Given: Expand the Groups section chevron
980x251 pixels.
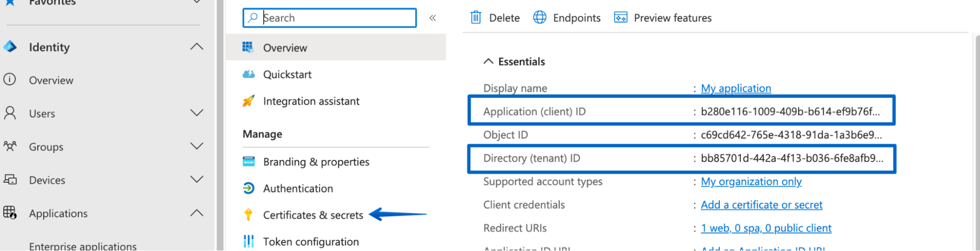Looking at the screenshot, I should (x=197, y=146).
